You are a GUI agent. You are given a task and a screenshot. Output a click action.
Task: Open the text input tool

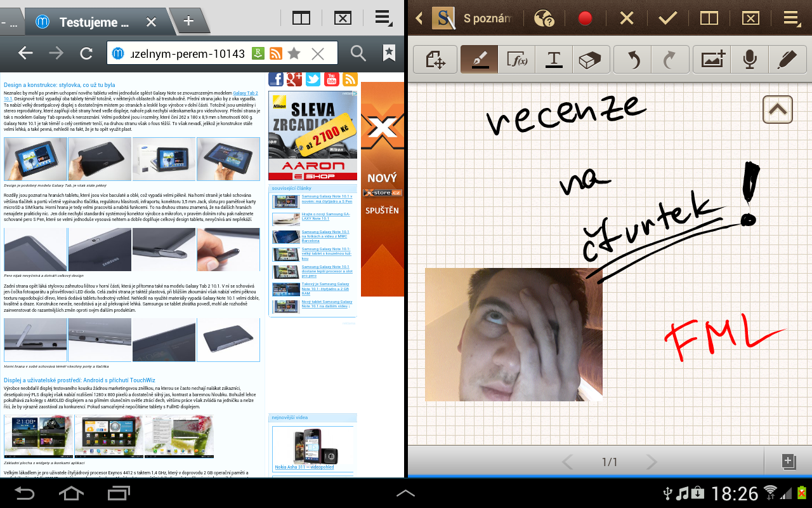click(553, 61)
